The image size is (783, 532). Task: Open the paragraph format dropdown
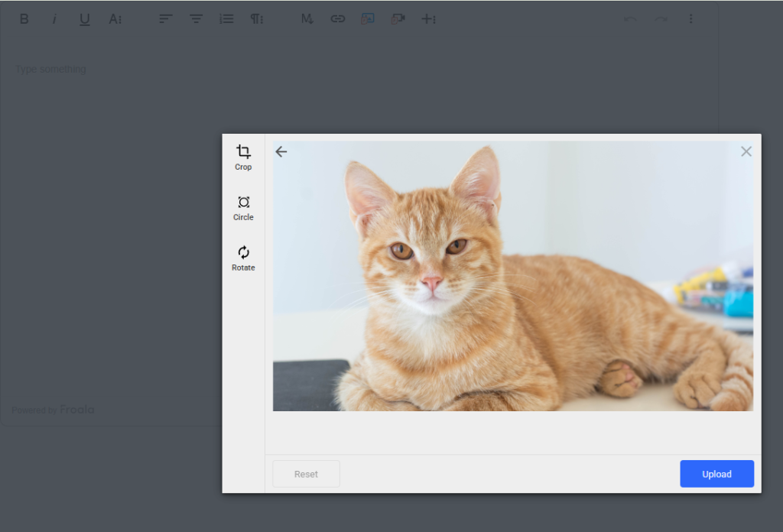pyautogui.click(x=256, y=18)
